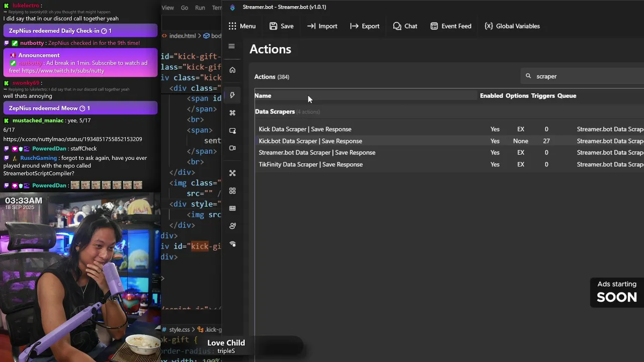The height and width of the screenshot is (362, 644).
Task: Open the View menu in VS Code
Action: pyautogui.click(x=168, y=8)
